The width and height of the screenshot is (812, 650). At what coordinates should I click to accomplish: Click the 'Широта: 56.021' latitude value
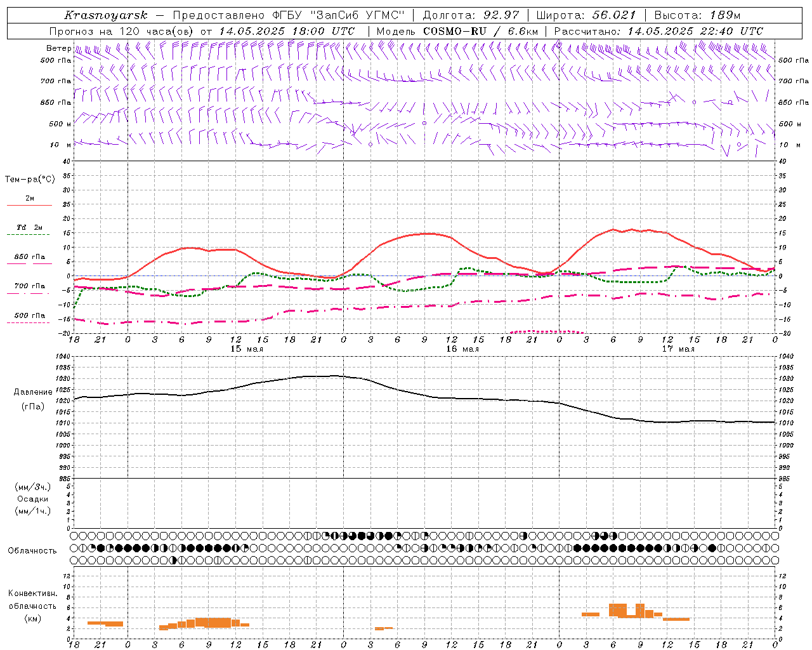pos(586,15)
